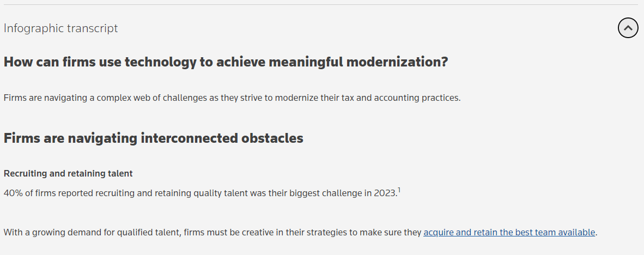Click the word "modernization?" in the main heading
Viewport: 644px width, 255px height.
click(395, 62)
